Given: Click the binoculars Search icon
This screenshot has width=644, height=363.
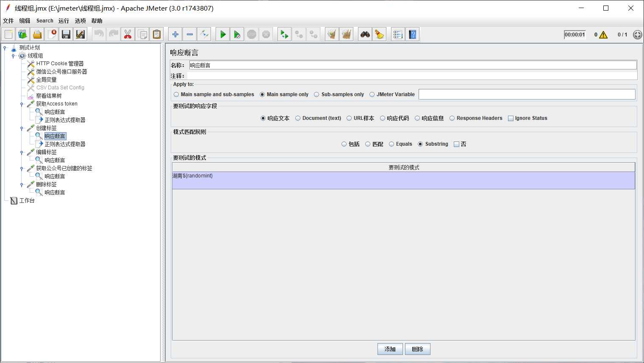Looking at the screenshot, I should (365, 34).
